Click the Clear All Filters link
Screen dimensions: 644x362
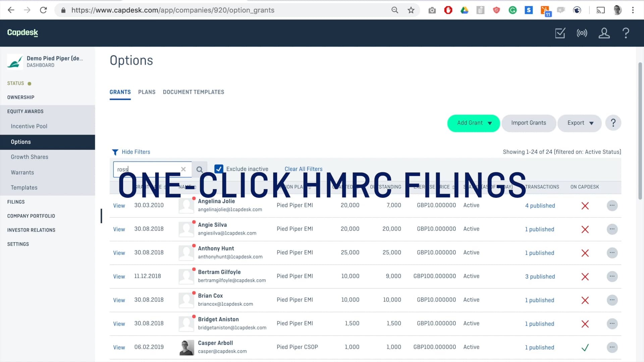pyautogui.click(x=303, y=169)
